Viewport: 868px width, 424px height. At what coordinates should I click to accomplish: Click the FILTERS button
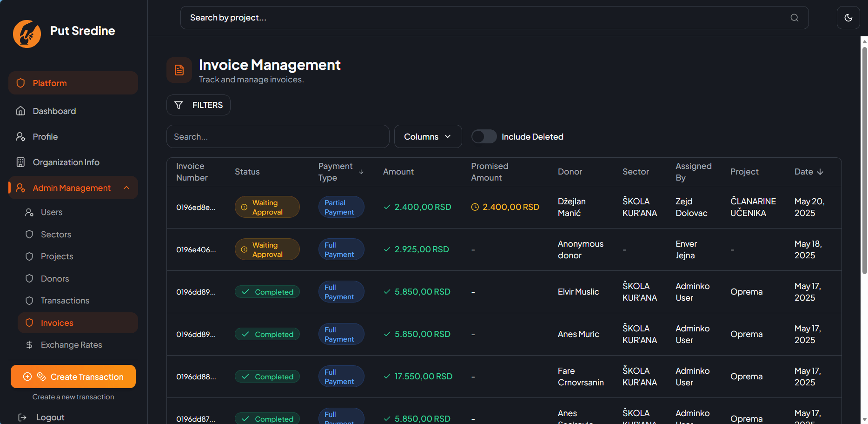(199, 105)
